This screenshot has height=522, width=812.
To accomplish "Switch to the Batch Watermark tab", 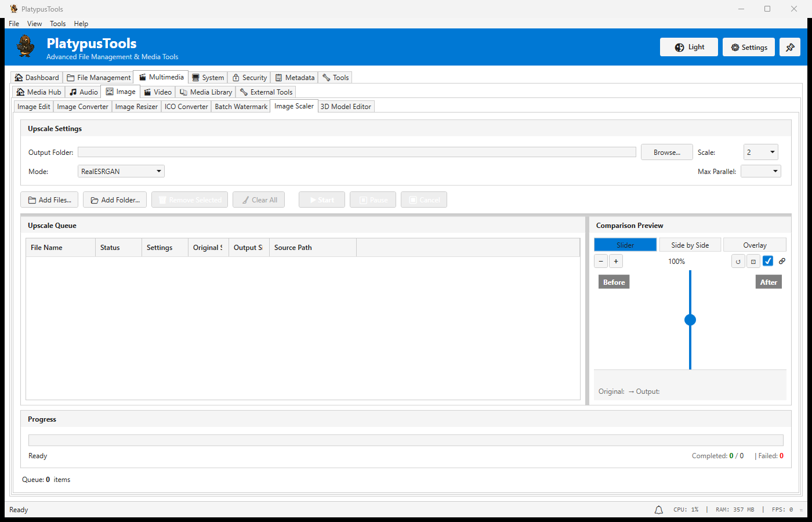I will click(241, 106).
